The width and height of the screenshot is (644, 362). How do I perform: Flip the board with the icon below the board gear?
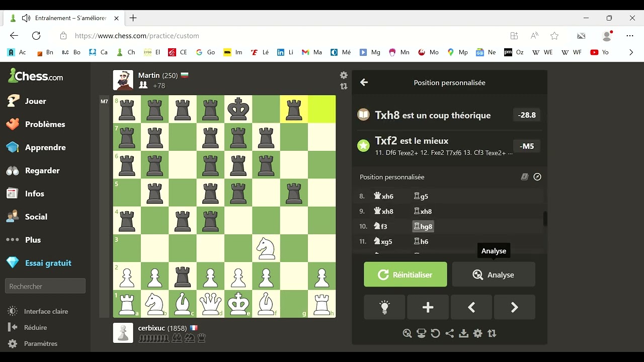[344, 86]
